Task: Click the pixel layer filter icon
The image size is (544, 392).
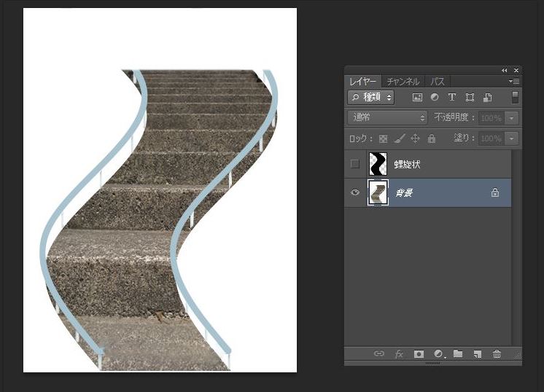Action: coord(417,97)
